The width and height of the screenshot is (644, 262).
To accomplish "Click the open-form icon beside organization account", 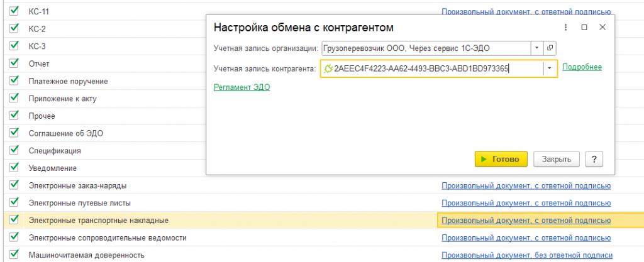I will [x=550, y=48].
